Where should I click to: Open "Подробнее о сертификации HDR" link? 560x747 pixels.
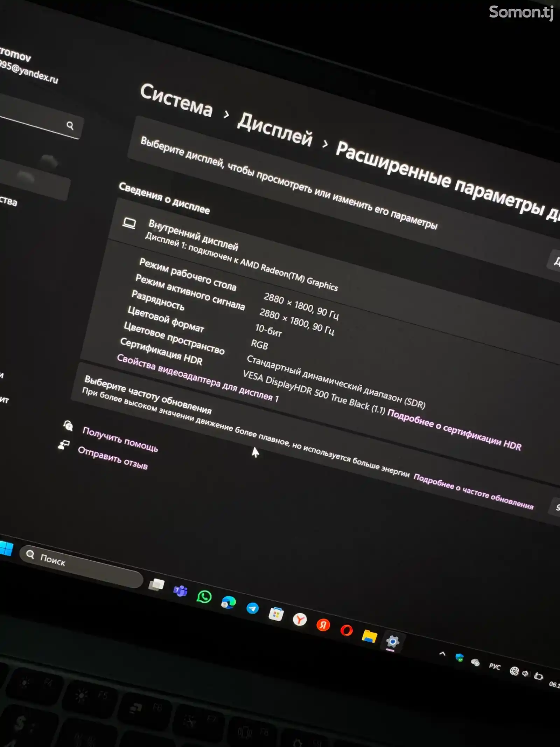point(454,429)
